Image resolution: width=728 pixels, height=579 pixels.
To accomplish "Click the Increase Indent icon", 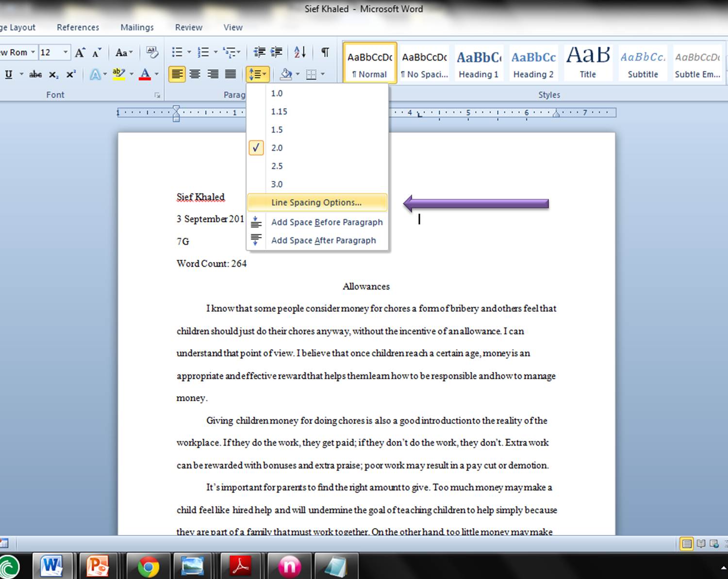I will [x=277, y=52].
